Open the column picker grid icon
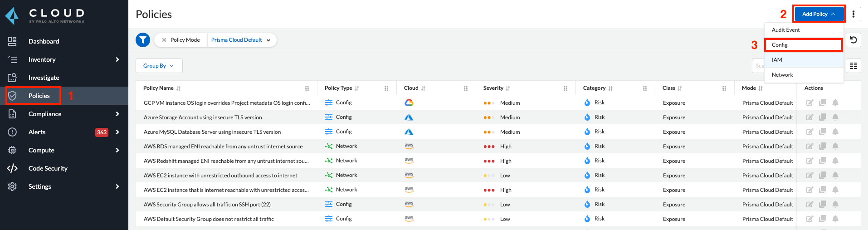Viewport: 868px width, 230px height. (853, 66)
